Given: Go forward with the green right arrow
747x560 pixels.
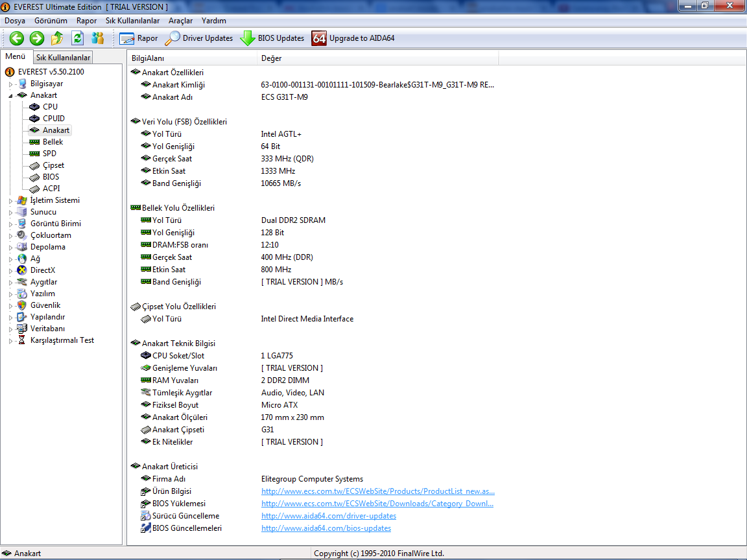Looking at the screenshot, I should click(37, 38).
